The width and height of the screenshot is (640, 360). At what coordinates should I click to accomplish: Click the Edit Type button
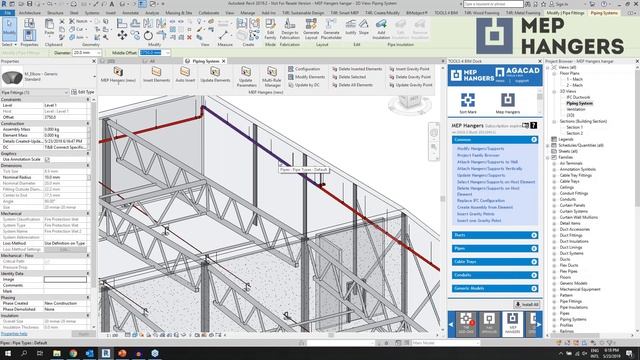click(83, 92)
